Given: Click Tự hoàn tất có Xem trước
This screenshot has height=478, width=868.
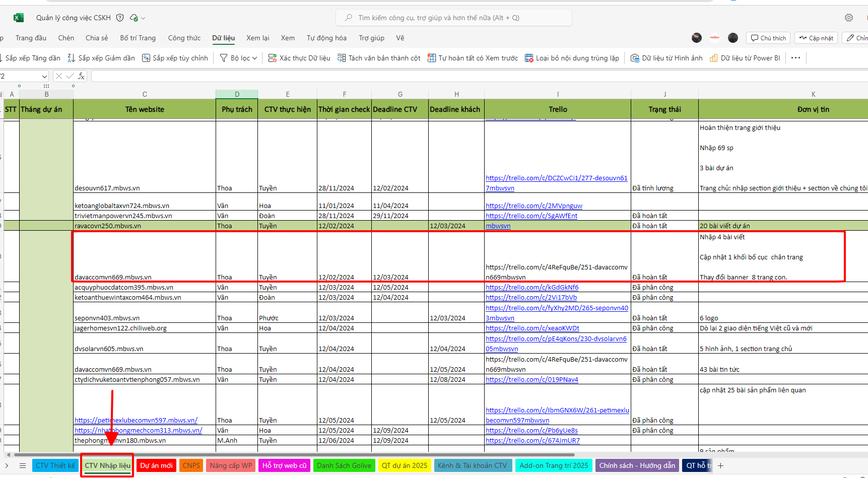Looking at the screenshot, I should [473, 58].
